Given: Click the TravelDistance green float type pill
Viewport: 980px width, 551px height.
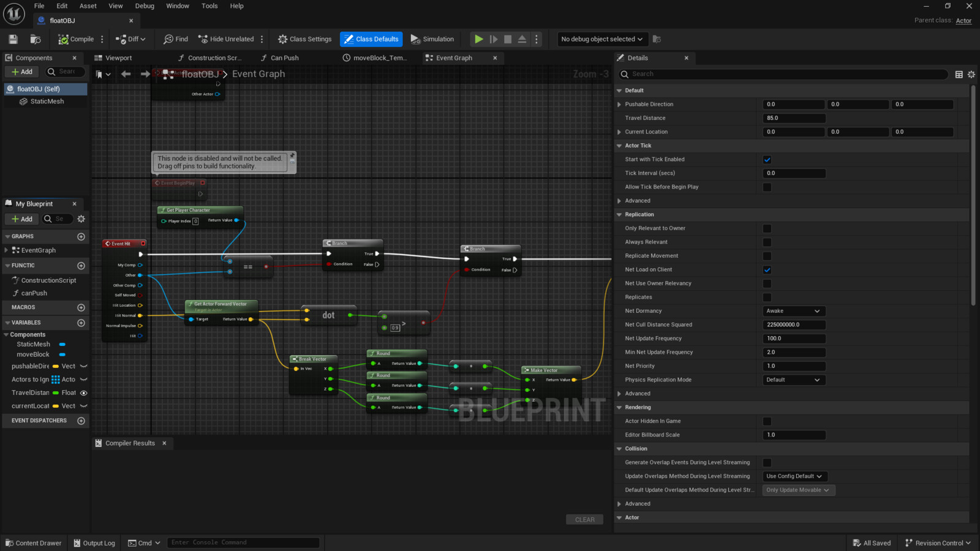Looking at the screenshot, I should click(56, 393).
